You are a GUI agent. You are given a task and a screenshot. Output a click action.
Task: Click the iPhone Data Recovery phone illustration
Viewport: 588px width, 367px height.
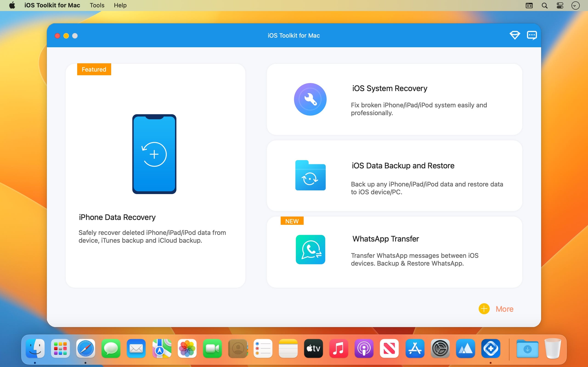[154, 154]
